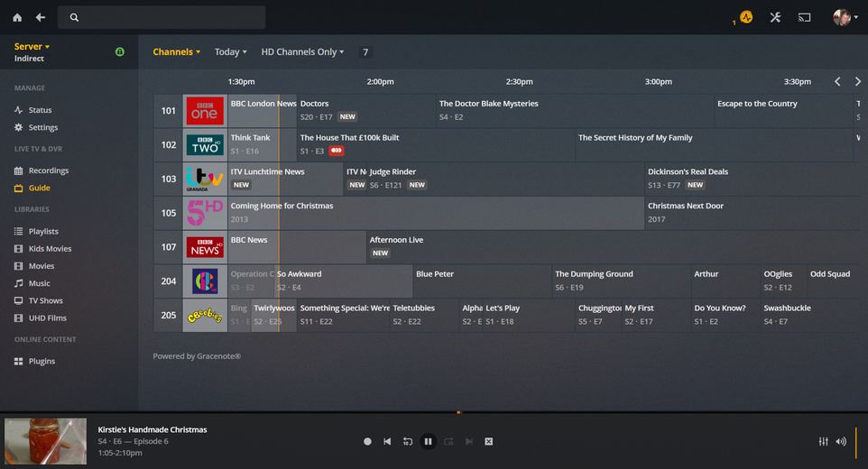The height and width of the screenshot is (469, 868).
Task: Click the CBBC channel logo
Action: [x=205, y=281]
